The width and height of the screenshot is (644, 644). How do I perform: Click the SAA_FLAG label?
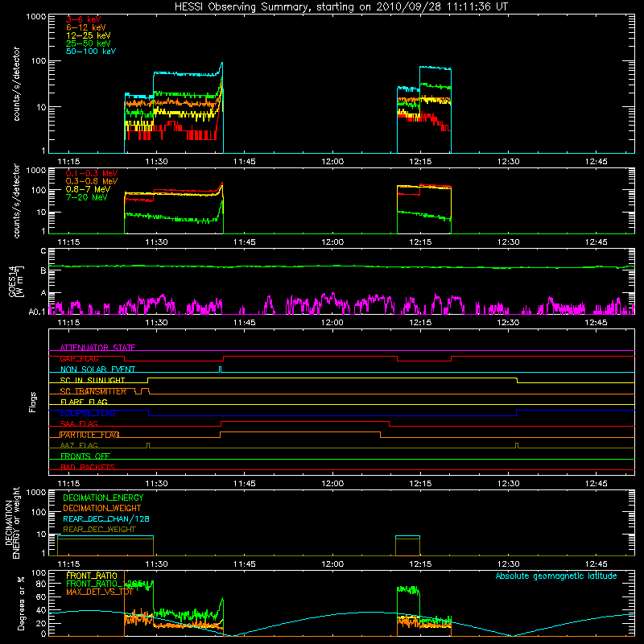(79, 423)
